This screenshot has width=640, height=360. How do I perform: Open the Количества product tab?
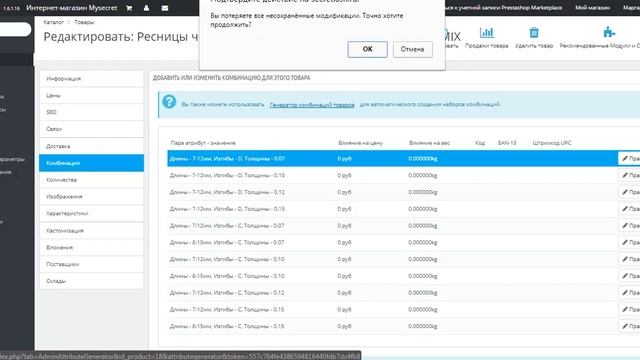(91, 180)
